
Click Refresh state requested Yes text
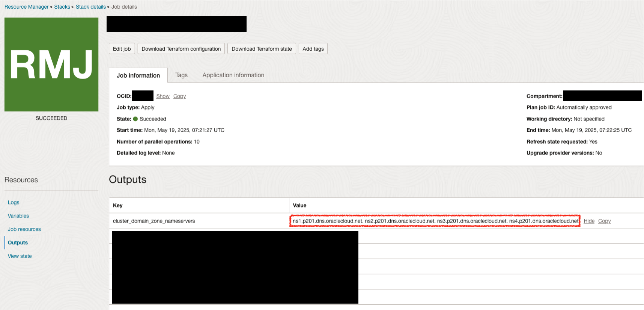click(x=593, y=141)
